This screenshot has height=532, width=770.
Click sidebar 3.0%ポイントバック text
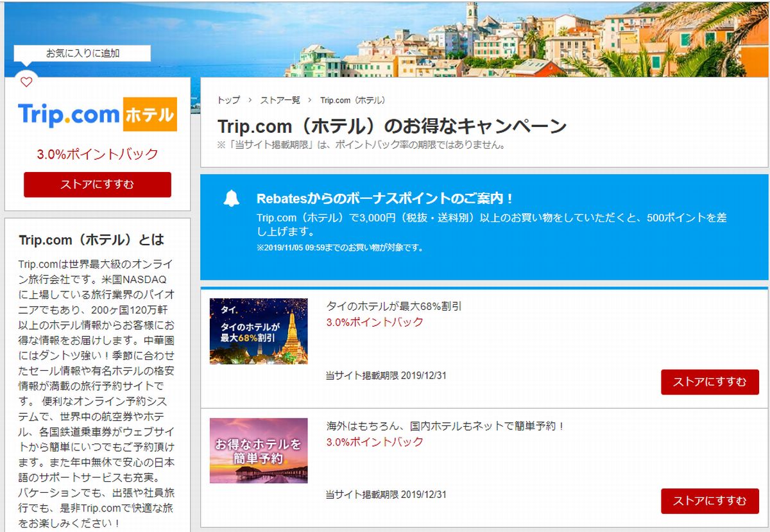98,154
